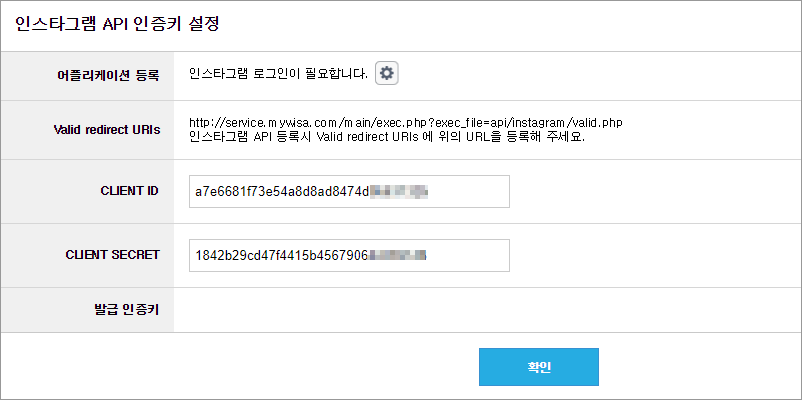Click the 인스타그램 API 인증키 설정 heading
Viewport: 802px width, 400px height.
point(117,25)
